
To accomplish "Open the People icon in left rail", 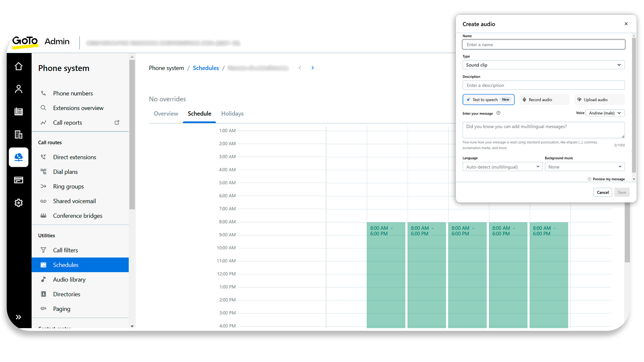I will 18,89.
